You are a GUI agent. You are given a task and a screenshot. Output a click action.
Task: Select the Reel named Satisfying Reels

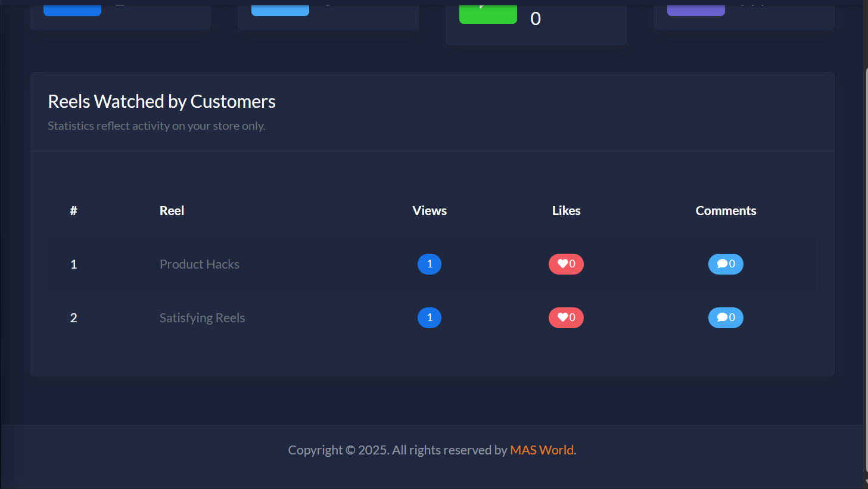point(202,317)
